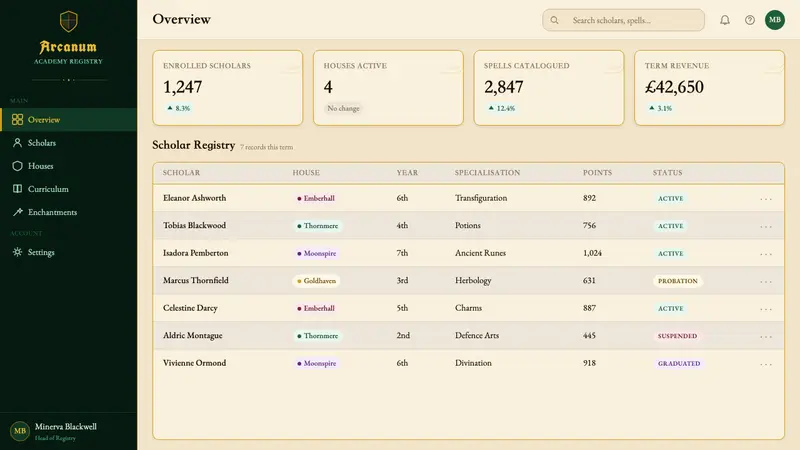Click the PROBATION status badge
The width and height of the screenshot is (800, 450).
pos(678,281)
